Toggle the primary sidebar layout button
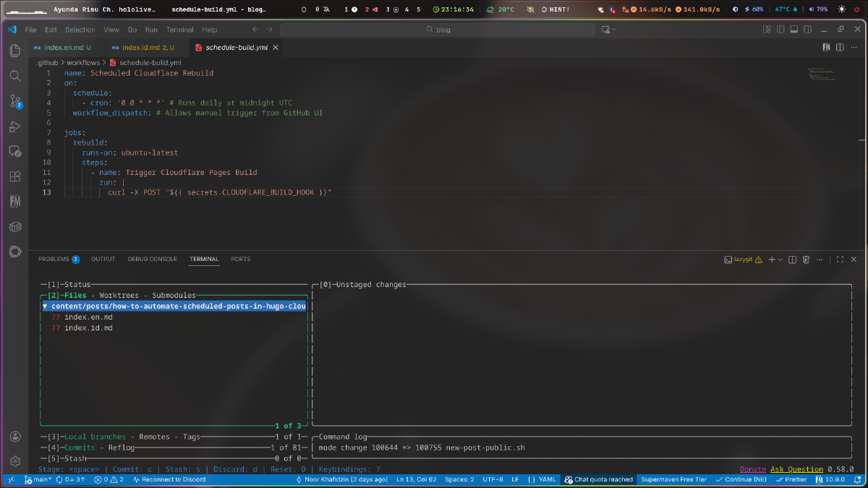 click(x=780, y=30)
